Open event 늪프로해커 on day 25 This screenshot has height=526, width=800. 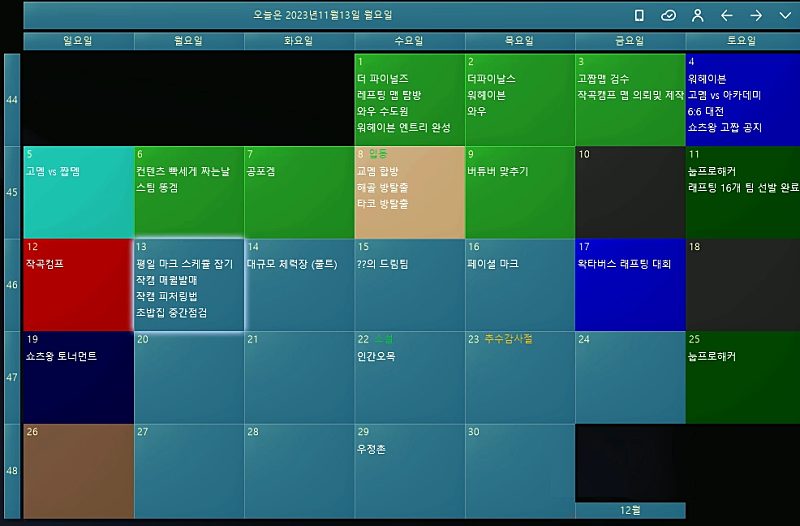712,356
